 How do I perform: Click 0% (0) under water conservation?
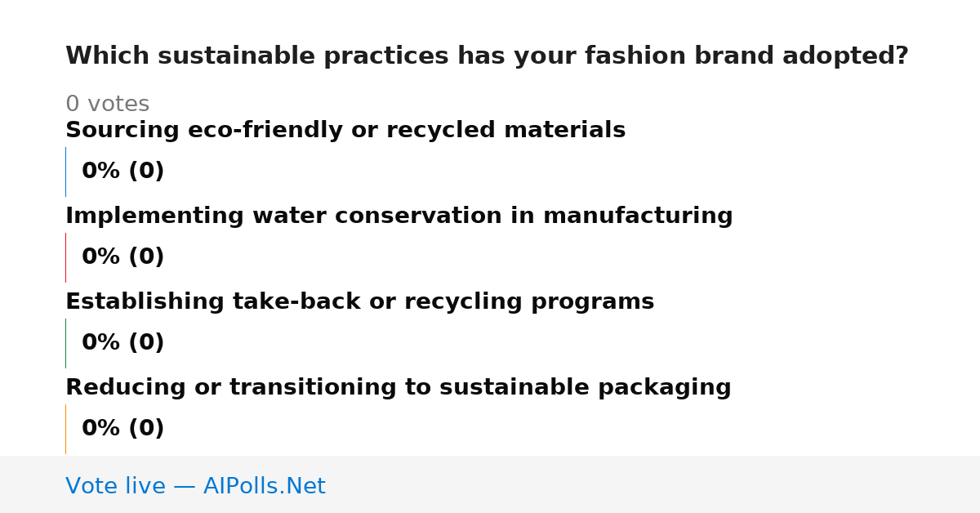click(123, 257)
